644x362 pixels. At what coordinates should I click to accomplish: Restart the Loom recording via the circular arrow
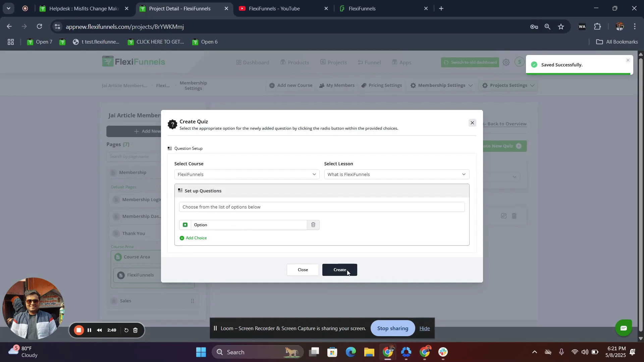[x=126, y=330]
